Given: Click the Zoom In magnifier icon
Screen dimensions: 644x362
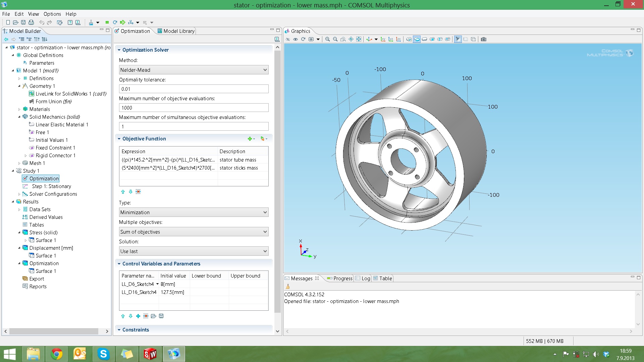Looking at the screenshot, I should coord(327,39).
